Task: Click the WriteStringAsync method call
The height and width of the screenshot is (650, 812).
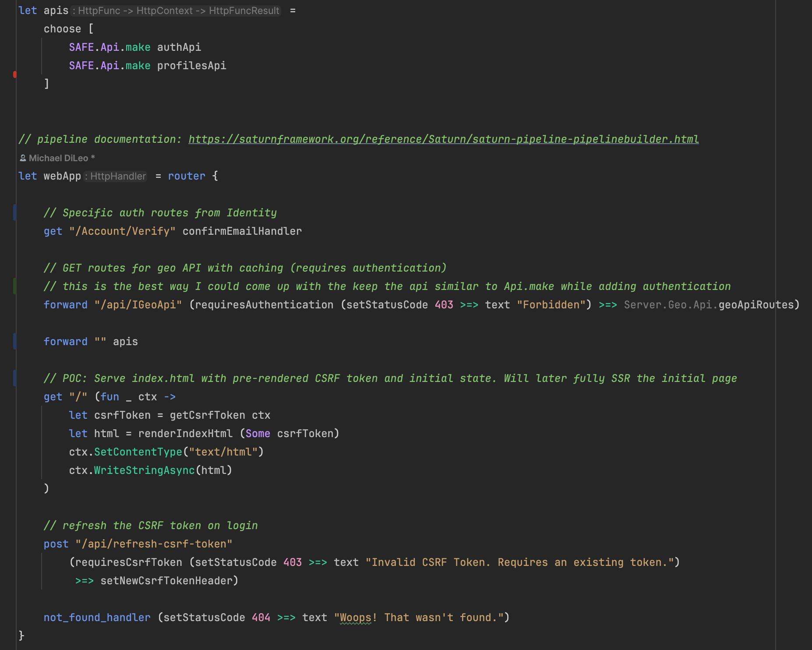Action: 144,470
